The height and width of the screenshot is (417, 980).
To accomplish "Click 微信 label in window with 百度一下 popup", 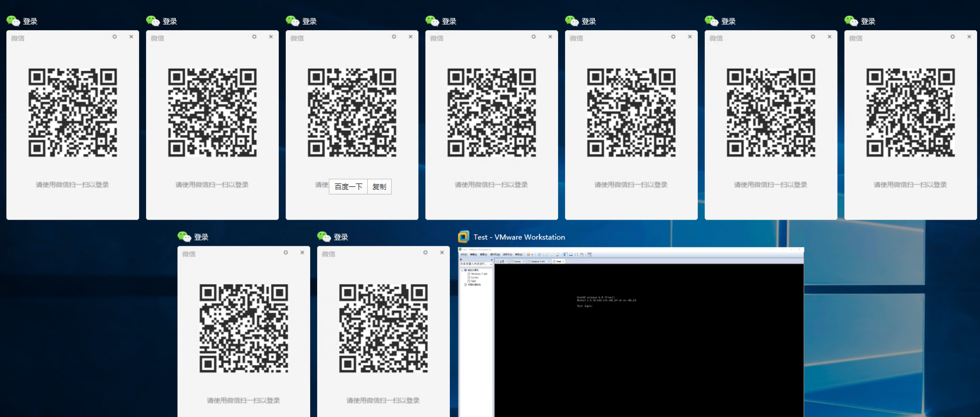I will click(297, 38).
